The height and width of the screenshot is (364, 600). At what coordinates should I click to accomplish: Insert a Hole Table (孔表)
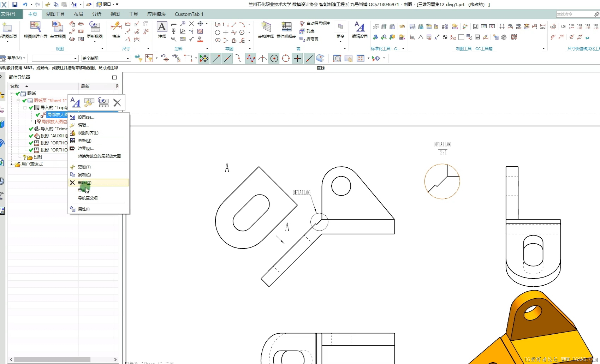pos(307,31)
